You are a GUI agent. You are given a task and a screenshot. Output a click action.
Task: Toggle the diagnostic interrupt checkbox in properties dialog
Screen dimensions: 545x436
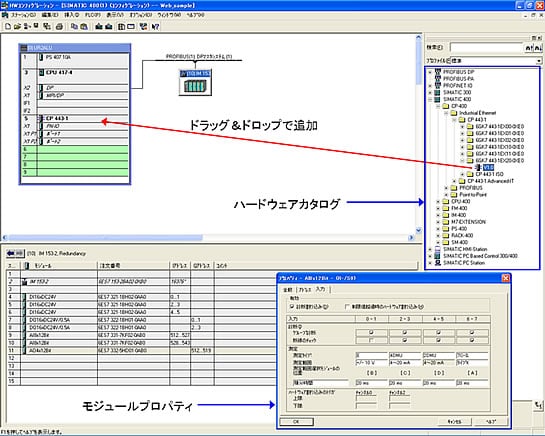[x=292, y=307]
